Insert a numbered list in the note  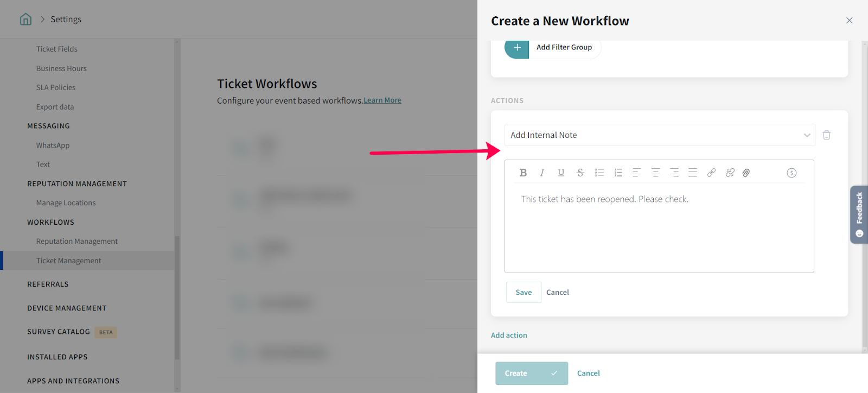click(x=618, y=173)
